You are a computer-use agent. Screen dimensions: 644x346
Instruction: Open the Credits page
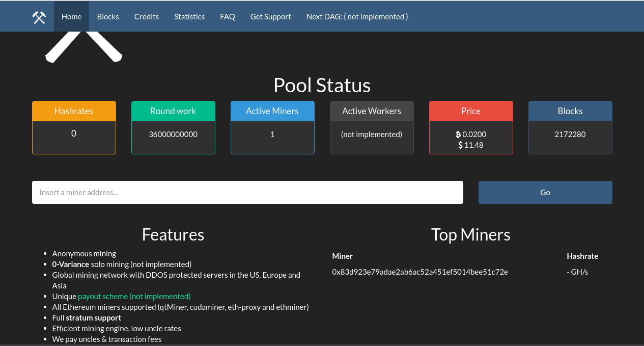pyautogui.click(x=147, y=16)
